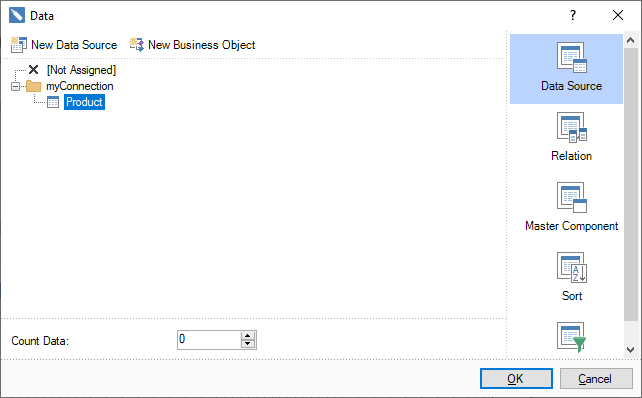This screenshot has height=398, width=642.
Task: Select the Product table icon
Action: coord(53,102)
